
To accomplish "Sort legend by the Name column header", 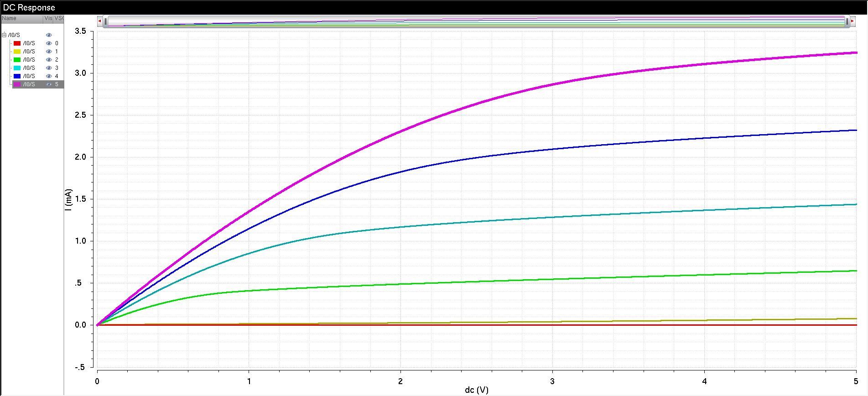I will click(22, 19).
